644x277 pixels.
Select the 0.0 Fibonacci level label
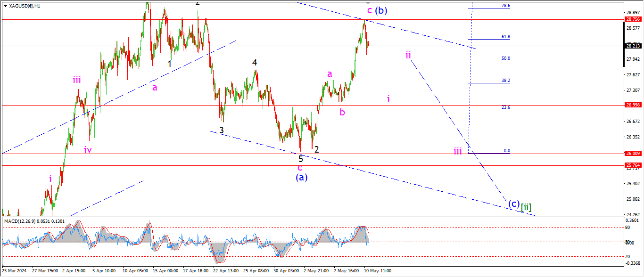pyautogui.click(x=507, y=151)
